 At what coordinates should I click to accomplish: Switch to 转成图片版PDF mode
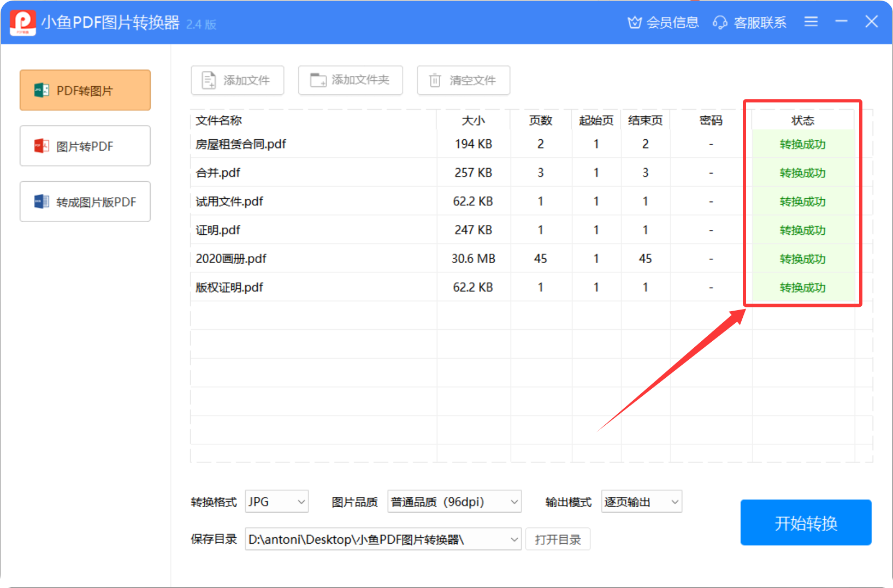pos(85,202)
